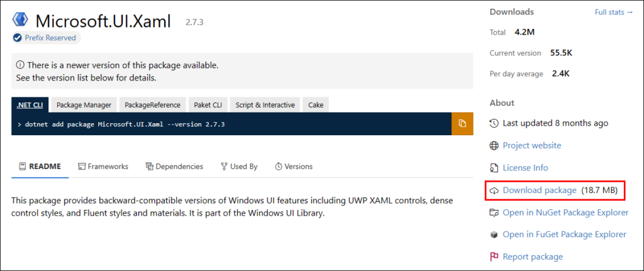View the Versions tab
The width and height of the screenshot is (644, 271).
pos(294,167)
